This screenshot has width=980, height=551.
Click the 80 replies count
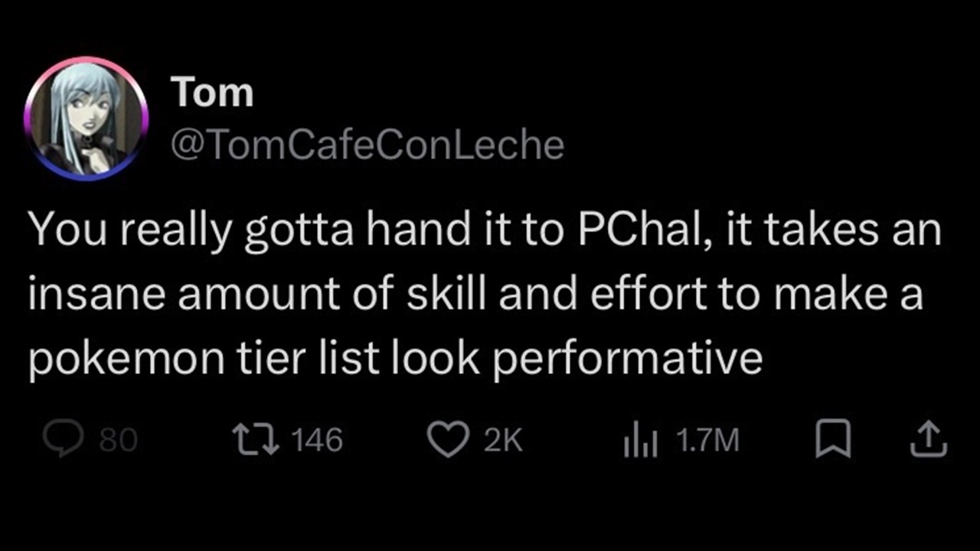click(118, 440)
